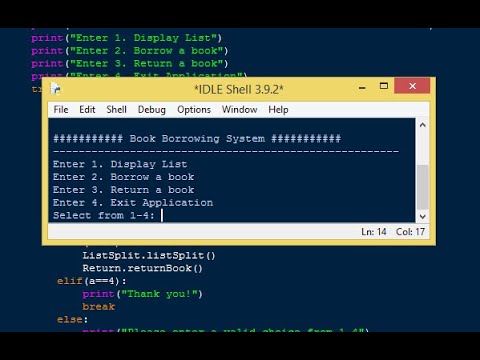Click 'Enter 2. Borrow a book' shell output line
Image resolution: width=480 pixels, height=360 pixels.
123,177
